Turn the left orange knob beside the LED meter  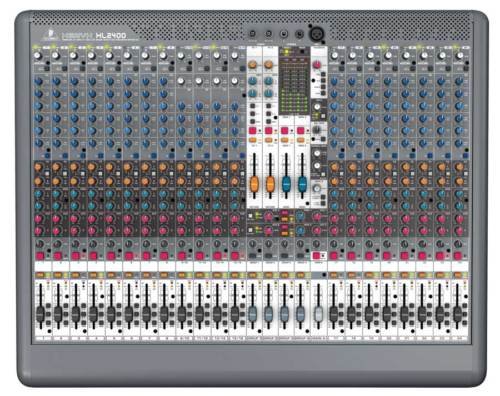[x=253, y=65]
